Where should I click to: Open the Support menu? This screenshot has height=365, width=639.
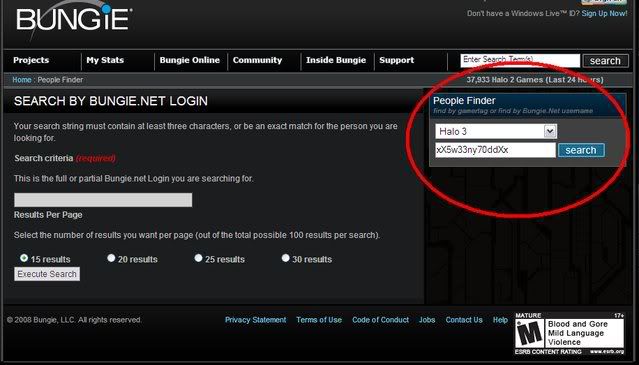397,60
